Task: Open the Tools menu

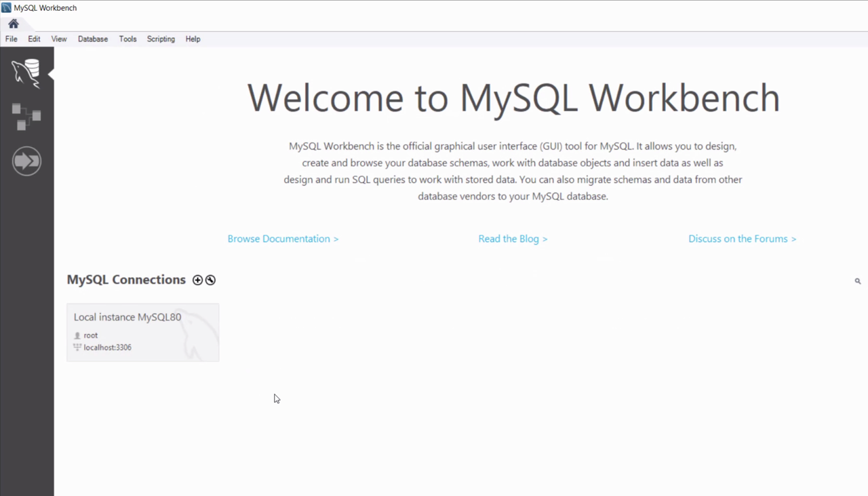Action: tap(127, 39)
